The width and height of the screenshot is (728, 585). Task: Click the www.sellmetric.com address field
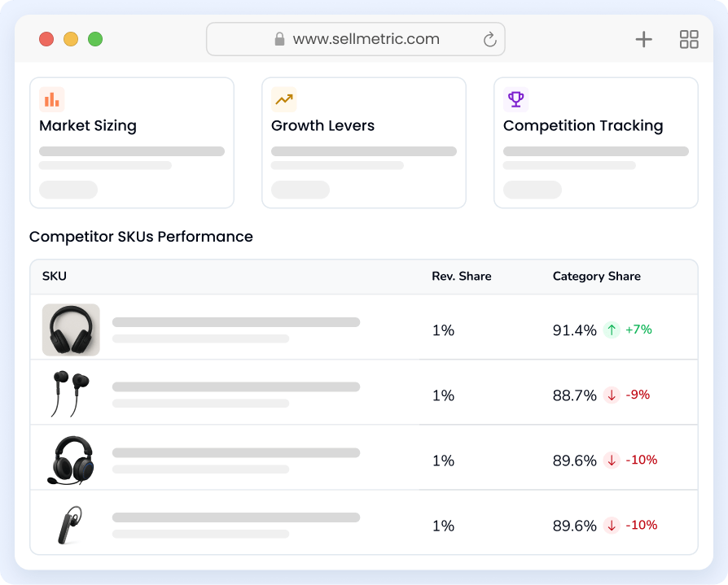366,39
